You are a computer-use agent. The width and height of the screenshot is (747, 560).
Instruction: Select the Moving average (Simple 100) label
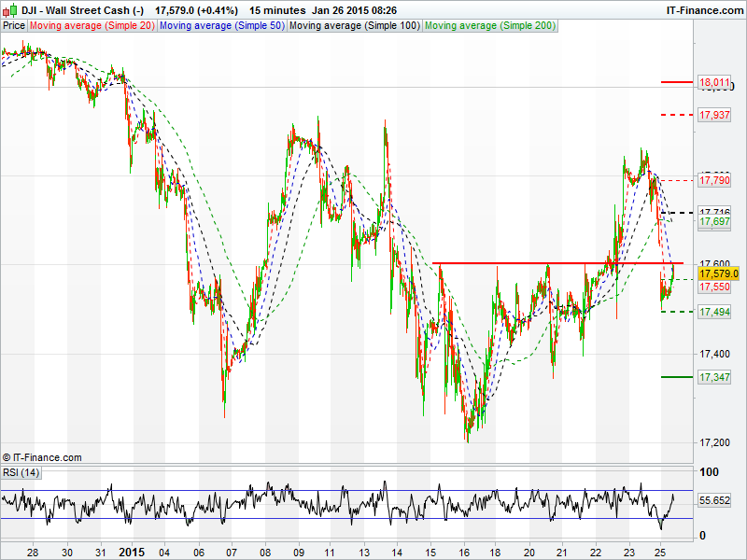pos(354,26)
